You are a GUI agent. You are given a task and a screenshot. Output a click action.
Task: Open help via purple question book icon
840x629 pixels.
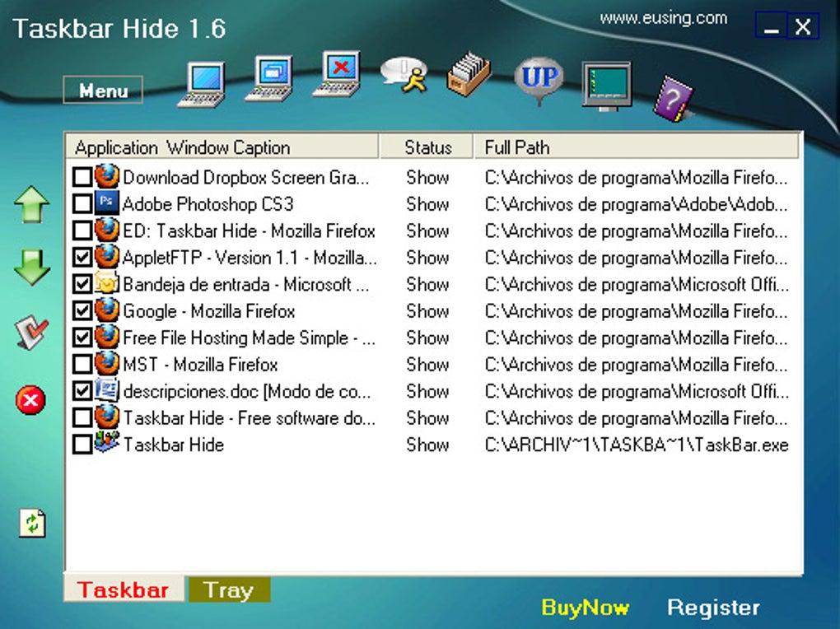(674, 99)
